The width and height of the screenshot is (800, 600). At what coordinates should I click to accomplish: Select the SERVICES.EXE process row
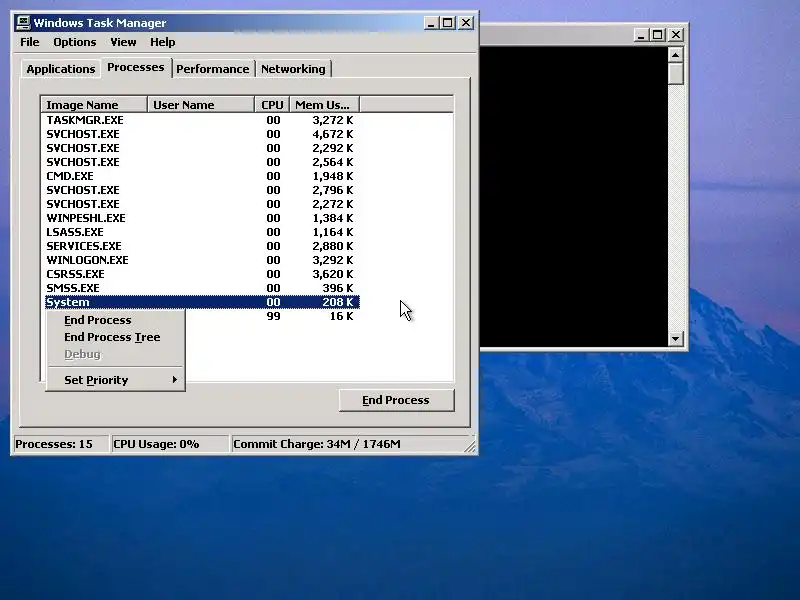pyautogui.click(x=202, y=246)
